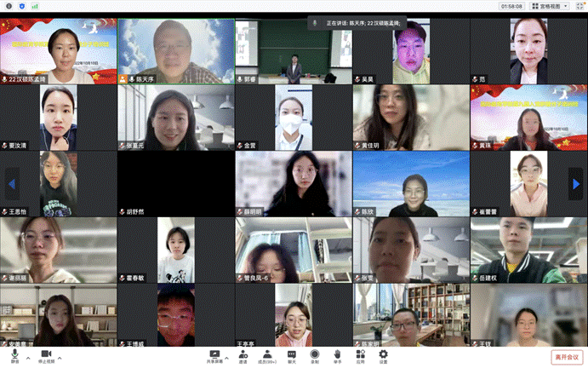Mute the microphone in the meeting toolbar

click(x=14, y=355)
